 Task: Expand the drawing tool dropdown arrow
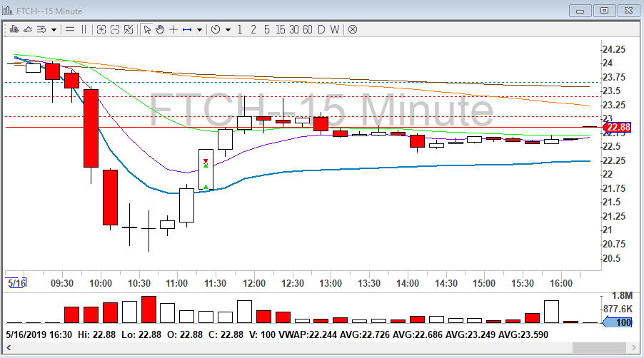pyautogui.click(x=199, y=29)
